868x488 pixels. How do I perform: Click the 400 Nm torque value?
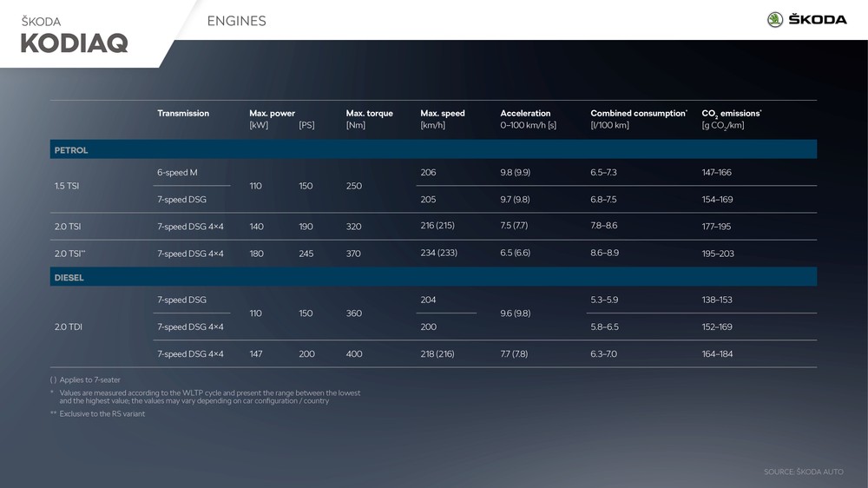pos(354,354)
